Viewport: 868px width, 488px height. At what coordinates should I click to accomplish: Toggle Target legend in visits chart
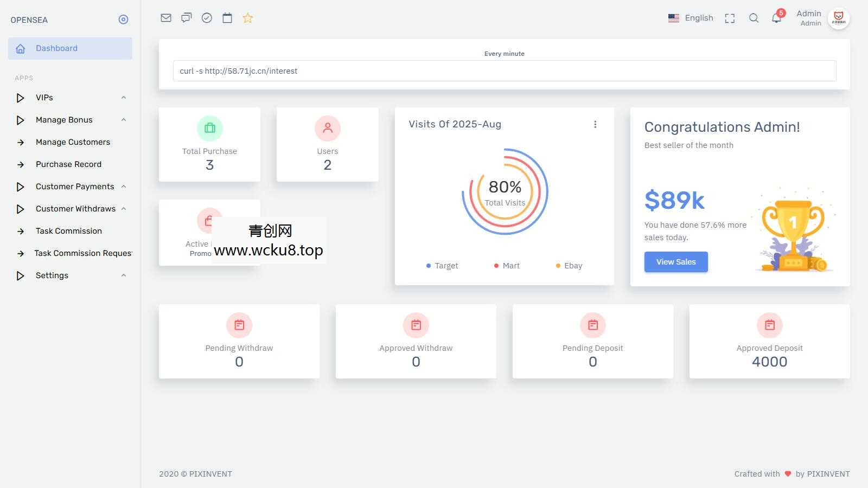pos(442,266)
